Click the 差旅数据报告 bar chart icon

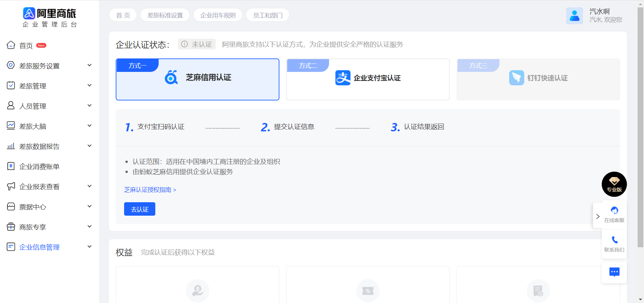[11, 146]
